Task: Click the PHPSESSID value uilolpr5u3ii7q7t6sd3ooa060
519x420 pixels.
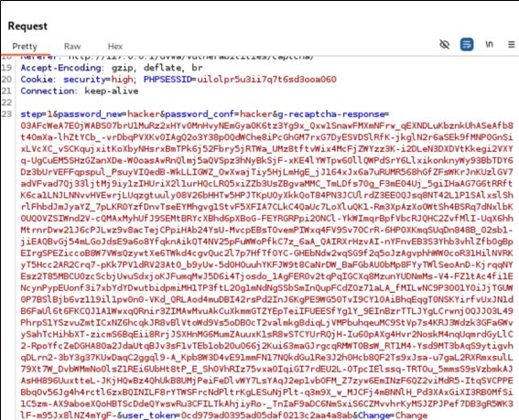Action: (x=266, y=80)
